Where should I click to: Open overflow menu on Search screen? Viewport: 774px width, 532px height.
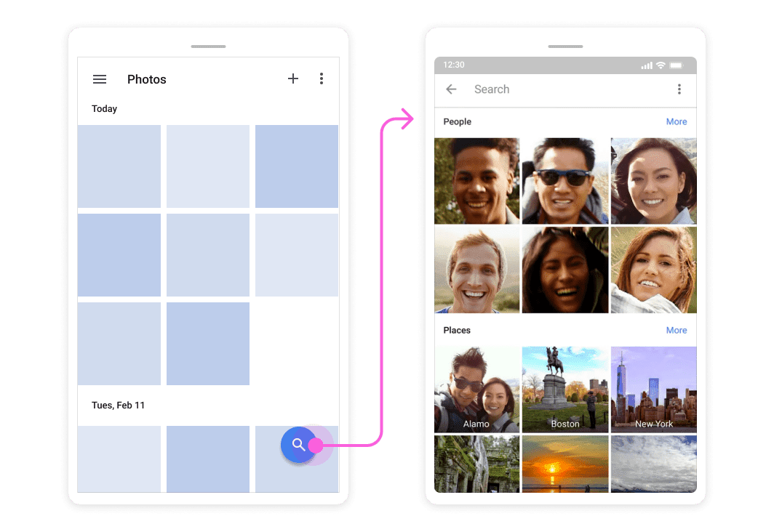pyautogui.click(x=679, y=89)
